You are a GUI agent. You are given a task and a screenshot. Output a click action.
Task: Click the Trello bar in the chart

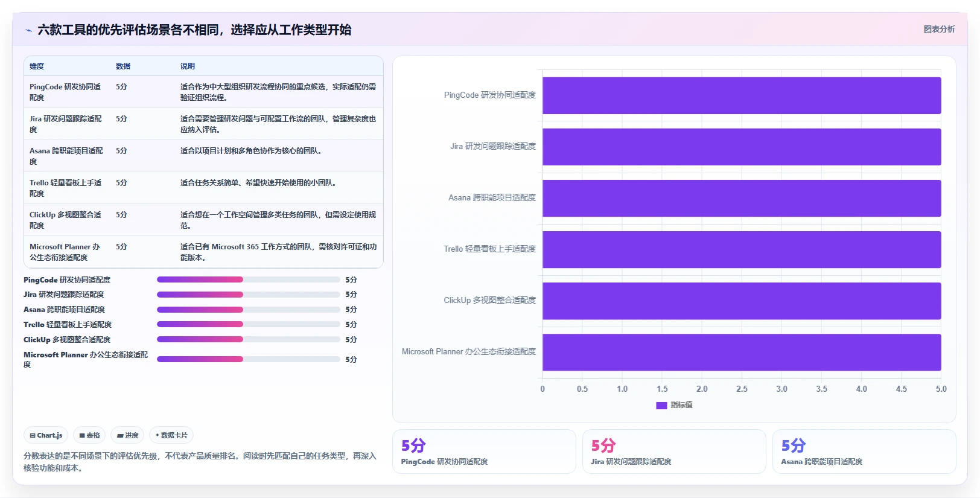(742, 249)
